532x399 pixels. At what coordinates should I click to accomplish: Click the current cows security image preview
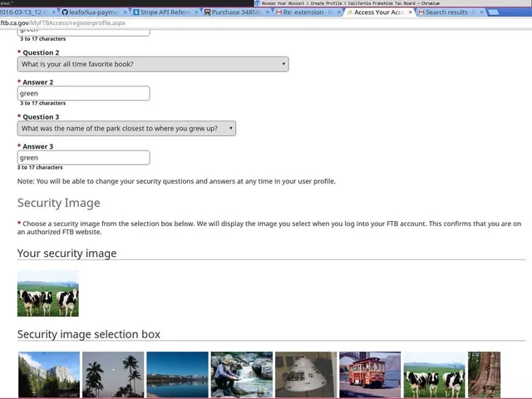[48, 293]
